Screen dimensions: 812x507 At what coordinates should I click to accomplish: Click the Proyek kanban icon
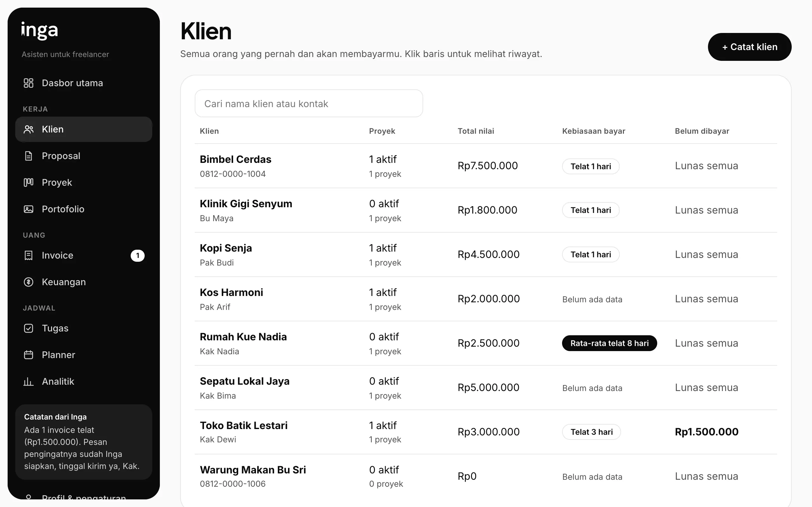coord(29,183)
